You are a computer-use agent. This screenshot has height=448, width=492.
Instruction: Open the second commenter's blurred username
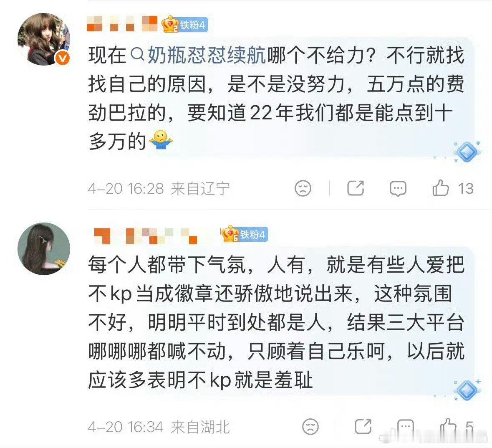[146, 236]
